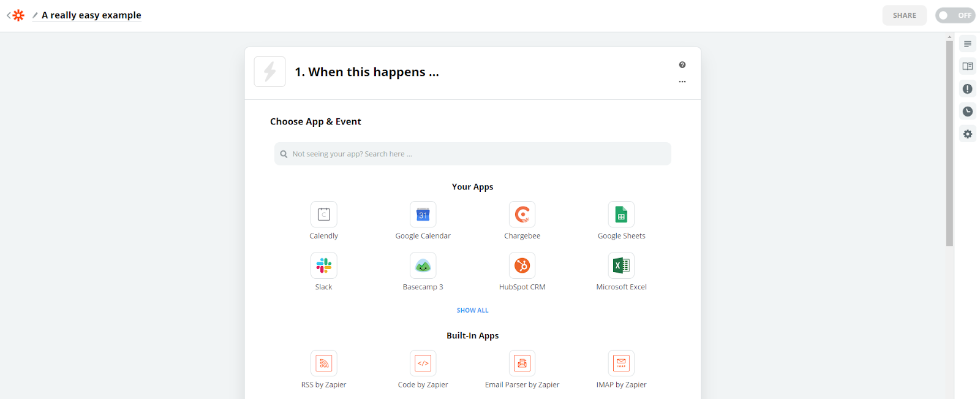Image resolution: width=980 pixels, height=399 pixels.
Task: Pick the HubSpot CRM app icon
Action: [522, 265]
